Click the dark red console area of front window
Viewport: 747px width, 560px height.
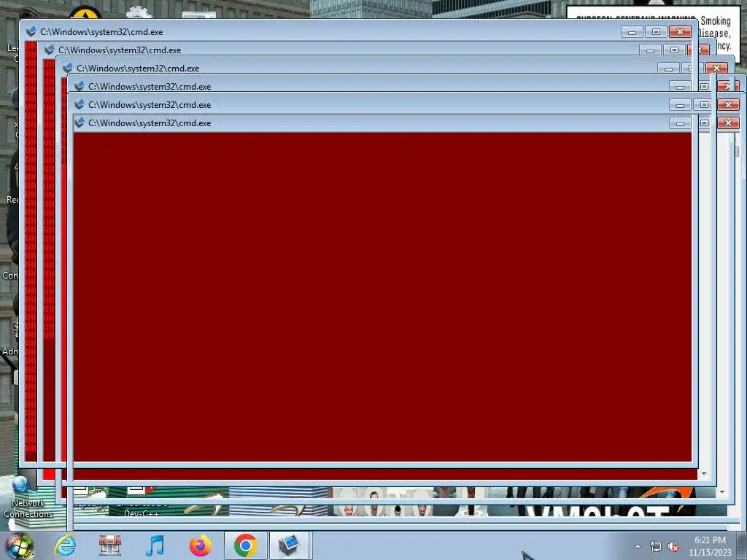[x=382, y=297]
